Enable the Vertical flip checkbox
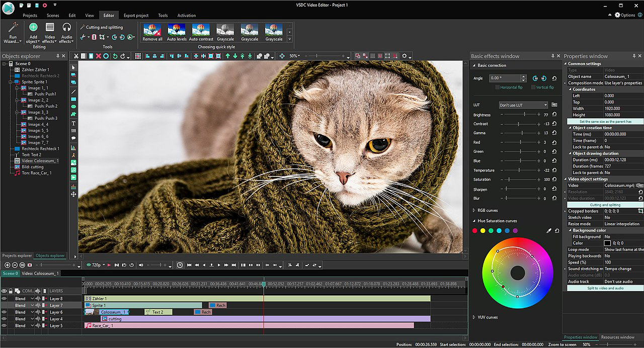The height and width of the screenshot is (348, 644). (533, 88)
